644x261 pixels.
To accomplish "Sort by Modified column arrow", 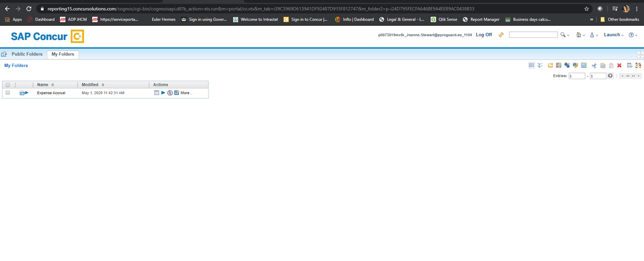I will [x=103, y=84].
